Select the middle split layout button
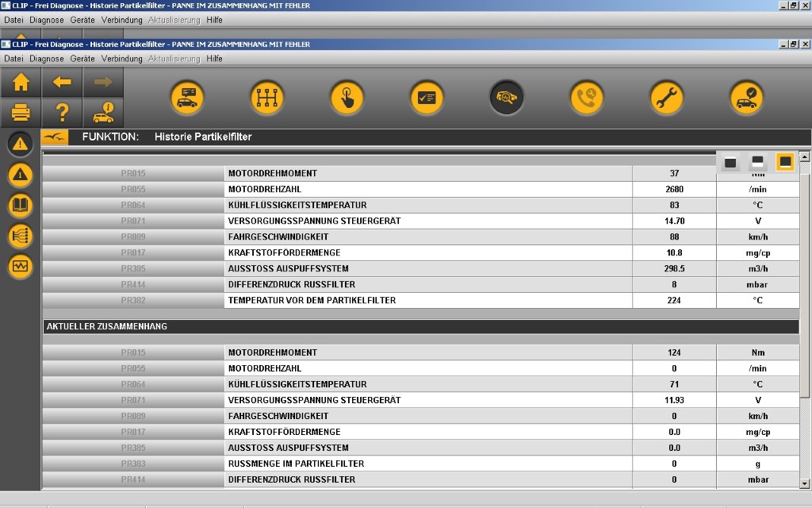This screenshot has width=812, height=508. (x=757, y=162)
